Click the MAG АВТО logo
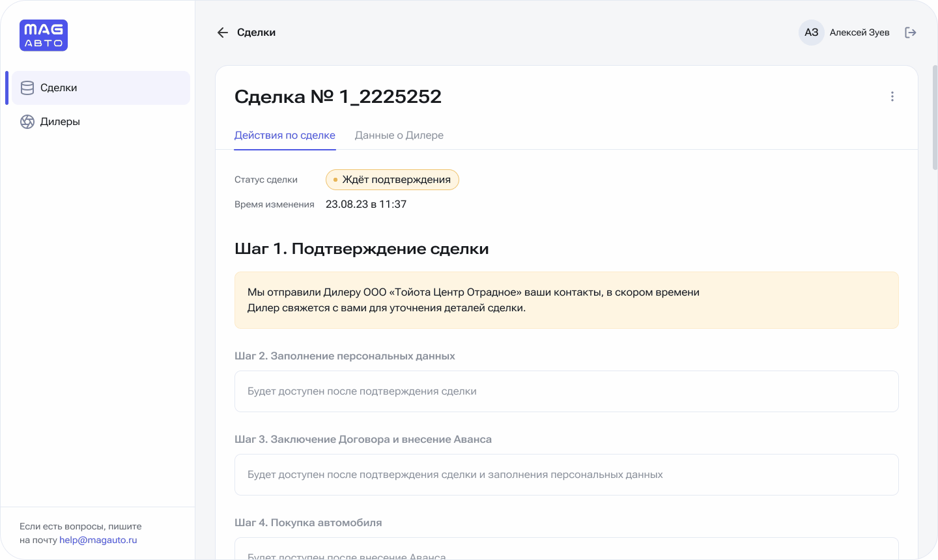Image resolution: width=938 pixels, height=560 pixels. click(44, 35)
